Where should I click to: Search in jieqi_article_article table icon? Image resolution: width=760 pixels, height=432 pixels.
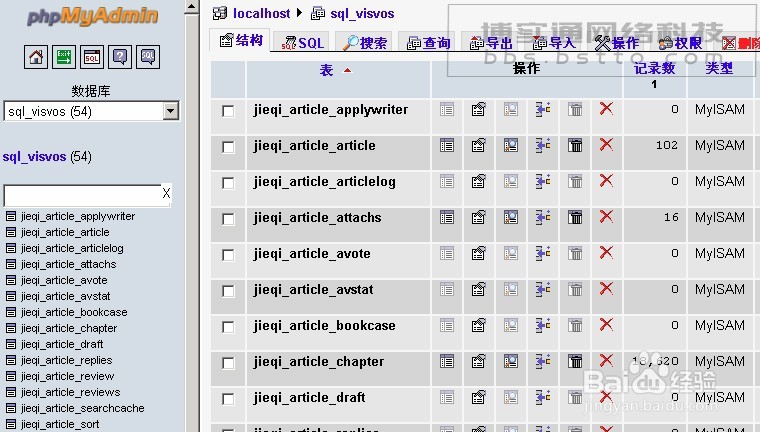(511, 145)
